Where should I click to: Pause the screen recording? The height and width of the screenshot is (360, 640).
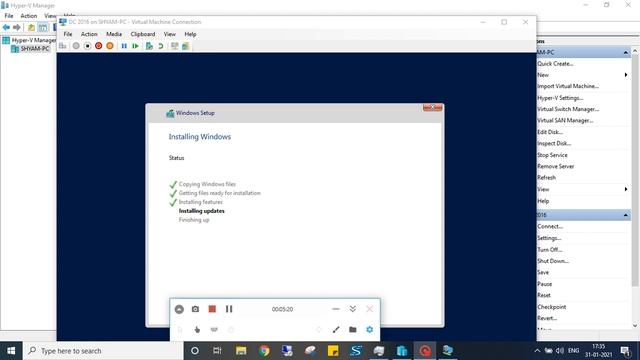229,309
